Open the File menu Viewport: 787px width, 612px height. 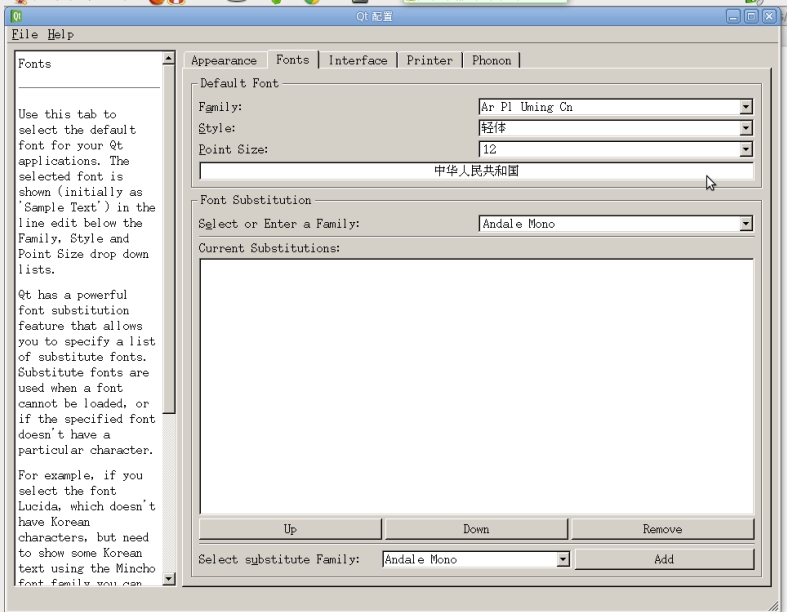coord(25,34)
